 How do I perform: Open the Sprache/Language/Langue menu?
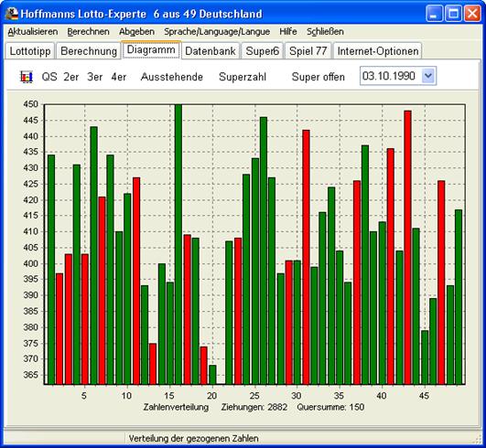pyautogui.click(x=217, y=32)
